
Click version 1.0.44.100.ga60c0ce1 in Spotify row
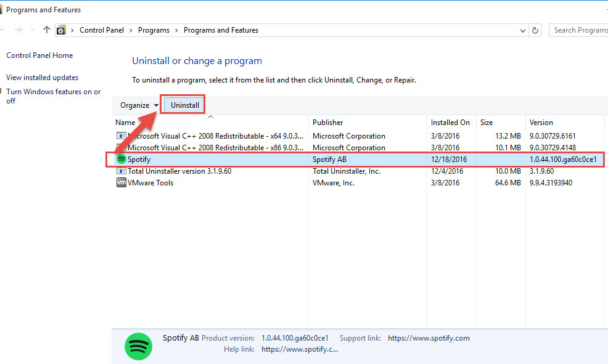click(563, 159)
